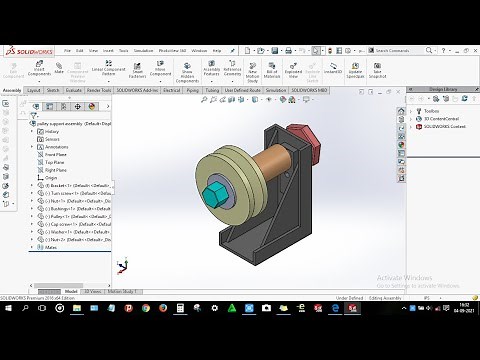
Task: Open the DimXpertManager tab
Action: 77,106
